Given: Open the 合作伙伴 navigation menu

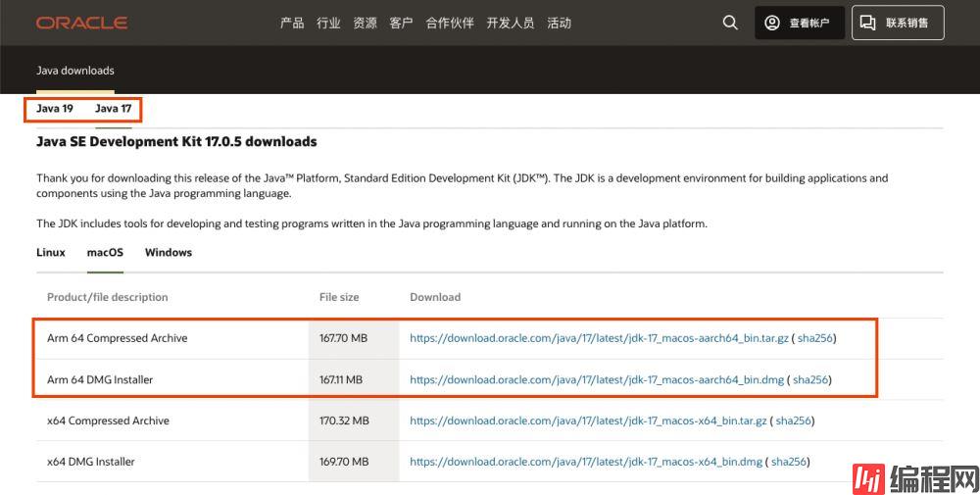Looking at the screenshot, I should click(450, 23).
